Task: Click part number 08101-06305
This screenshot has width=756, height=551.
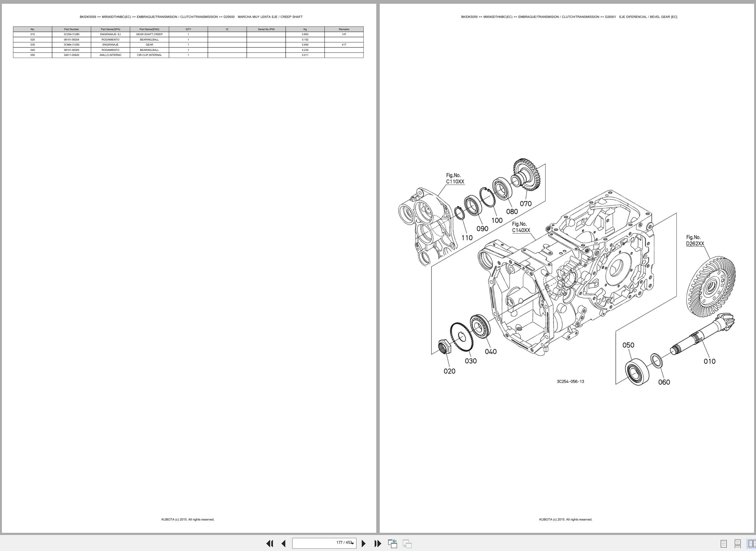Action: click(x=71, y=50)
